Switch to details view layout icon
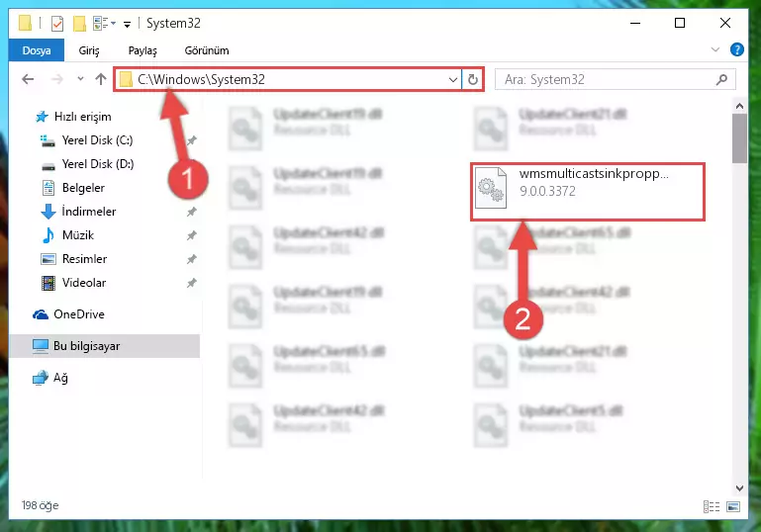Viewport: 761px width, 532px height. point(712,506)
